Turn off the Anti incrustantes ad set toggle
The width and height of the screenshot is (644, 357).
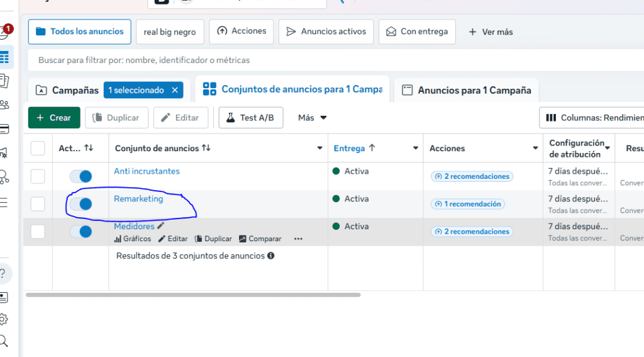click(81, 176)
